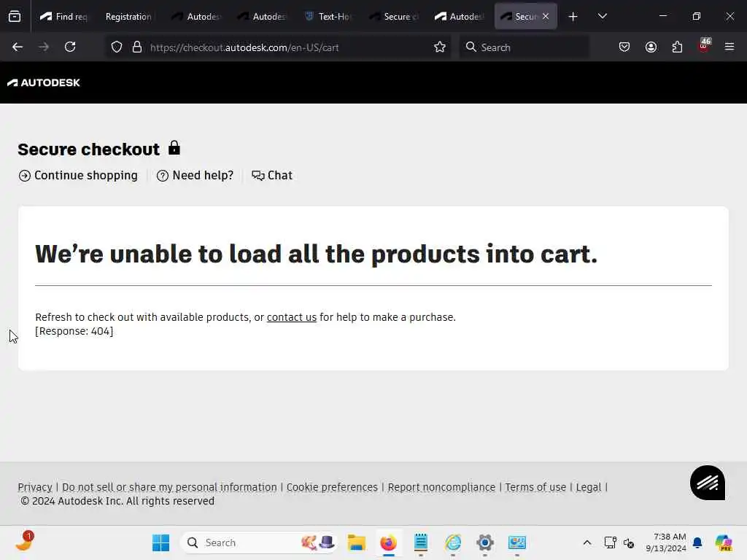Screen dimensions: 747x560
Task: Open the Notepad taskbar icon
Action: [x=421, y=542]
